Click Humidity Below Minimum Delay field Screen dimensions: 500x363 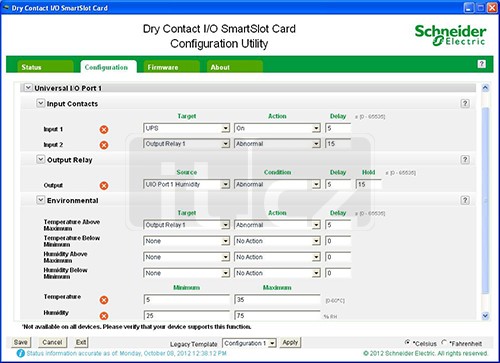click(x=338, y=273)
